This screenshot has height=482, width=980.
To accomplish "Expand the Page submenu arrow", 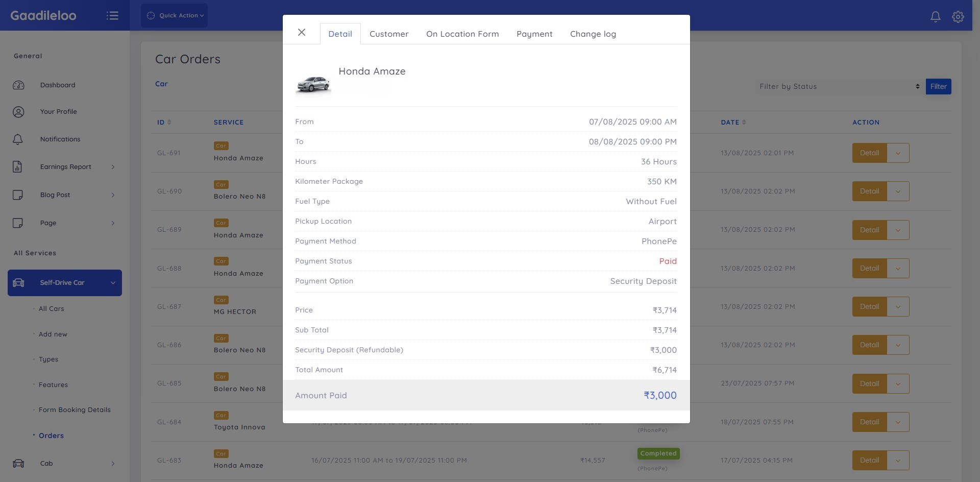I will (x=113, y=223).
